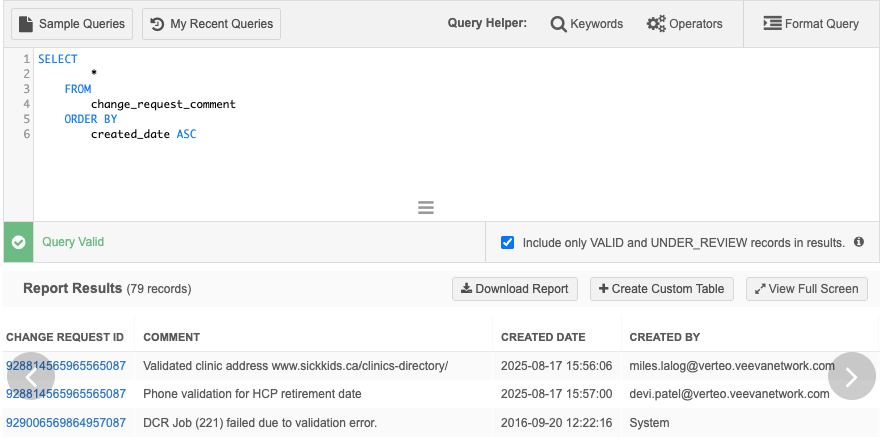Expand results with View Full Screen
The height and width of the screenshot is (440, 881).
pyautogui.click(x=807, y=289)
